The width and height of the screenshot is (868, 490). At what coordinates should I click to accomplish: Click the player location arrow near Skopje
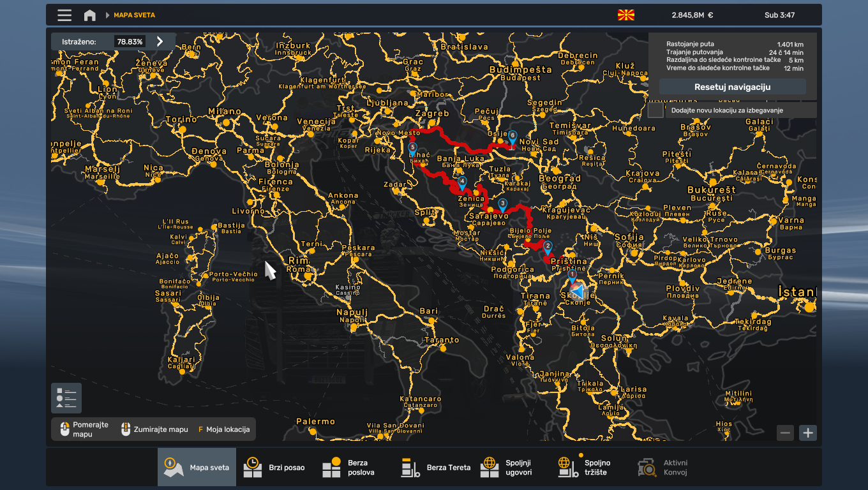[577, 292]
